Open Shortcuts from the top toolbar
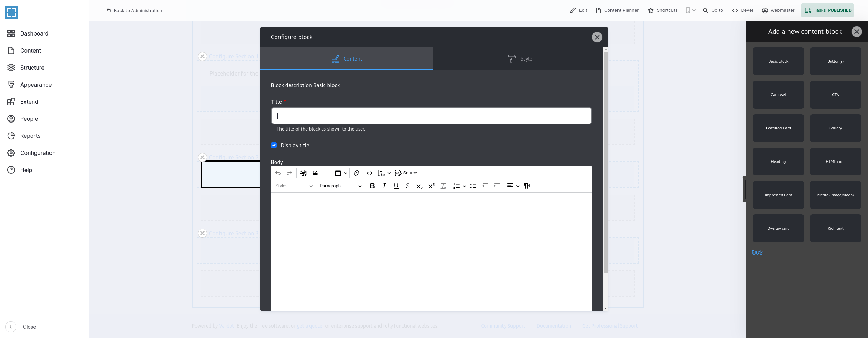This screenshot has width=868, height=338. click(x=662, y=10)
